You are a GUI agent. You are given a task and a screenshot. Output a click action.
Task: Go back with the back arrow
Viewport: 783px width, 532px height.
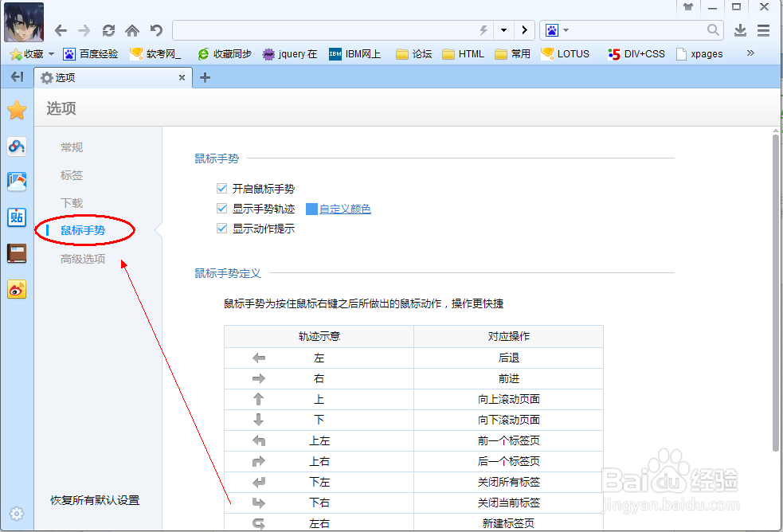click(x=61, y=30)
